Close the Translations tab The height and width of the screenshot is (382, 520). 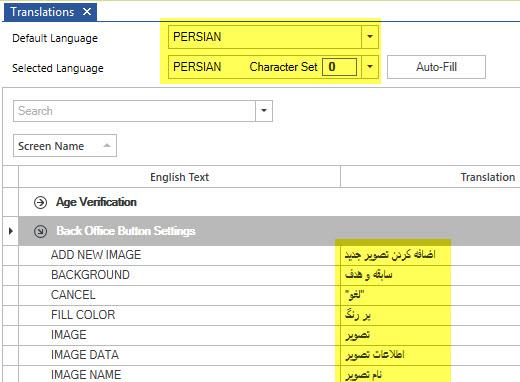87,12
